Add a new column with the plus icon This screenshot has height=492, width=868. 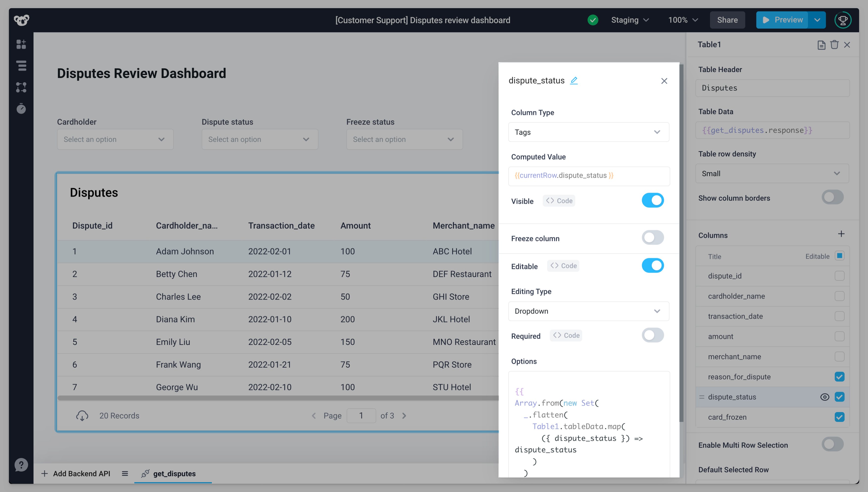[841, 233]
